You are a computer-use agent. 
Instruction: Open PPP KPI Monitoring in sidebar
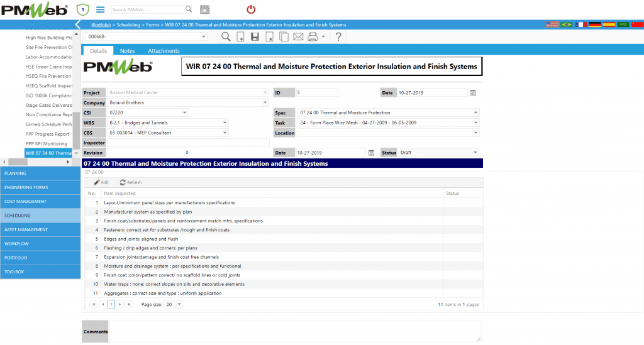pos(46,143)
